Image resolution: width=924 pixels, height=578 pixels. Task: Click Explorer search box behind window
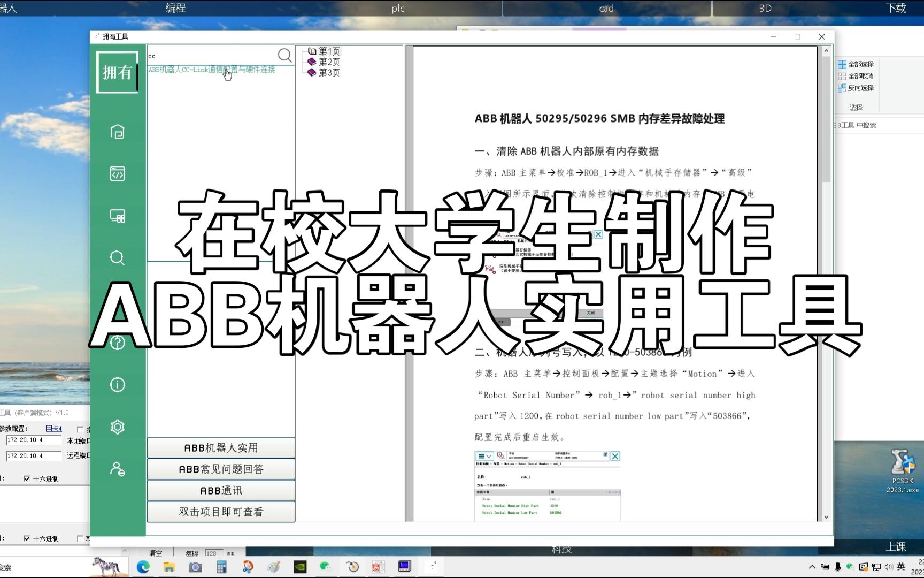[x=879, y=125]
